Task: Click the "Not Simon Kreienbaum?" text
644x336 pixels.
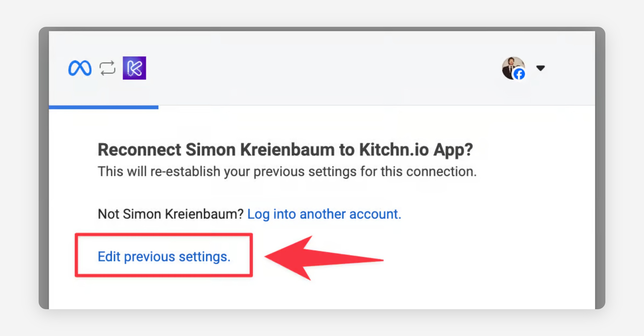Action: (x=170, y=214)
